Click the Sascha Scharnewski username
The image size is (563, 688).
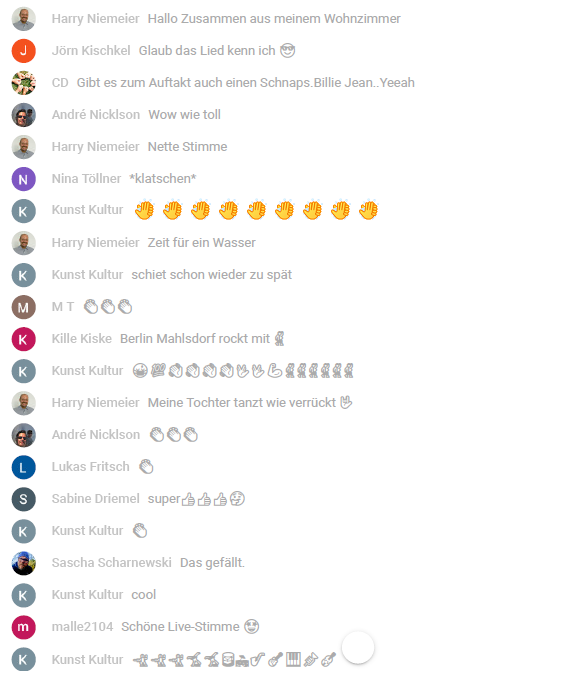[x=111, y=563]
